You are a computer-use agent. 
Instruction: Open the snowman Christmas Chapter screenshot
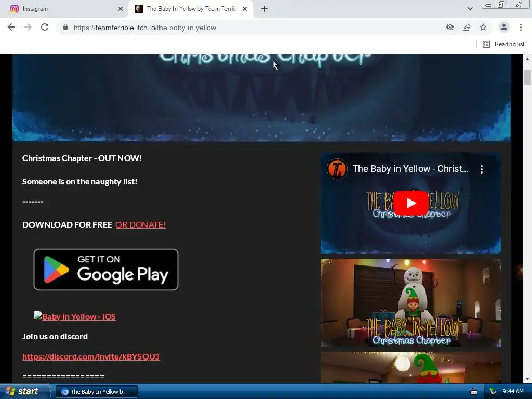click(410, 303)
